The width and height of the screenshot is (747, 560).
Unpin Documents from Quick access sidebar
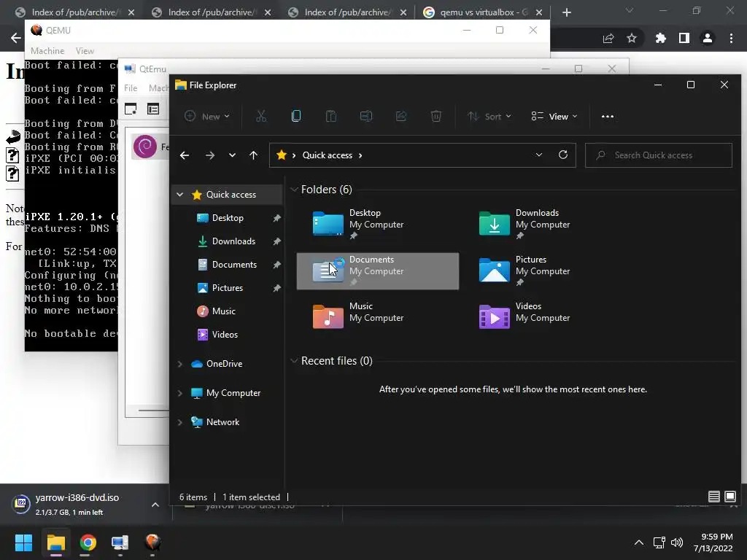(x=276, y=265)
